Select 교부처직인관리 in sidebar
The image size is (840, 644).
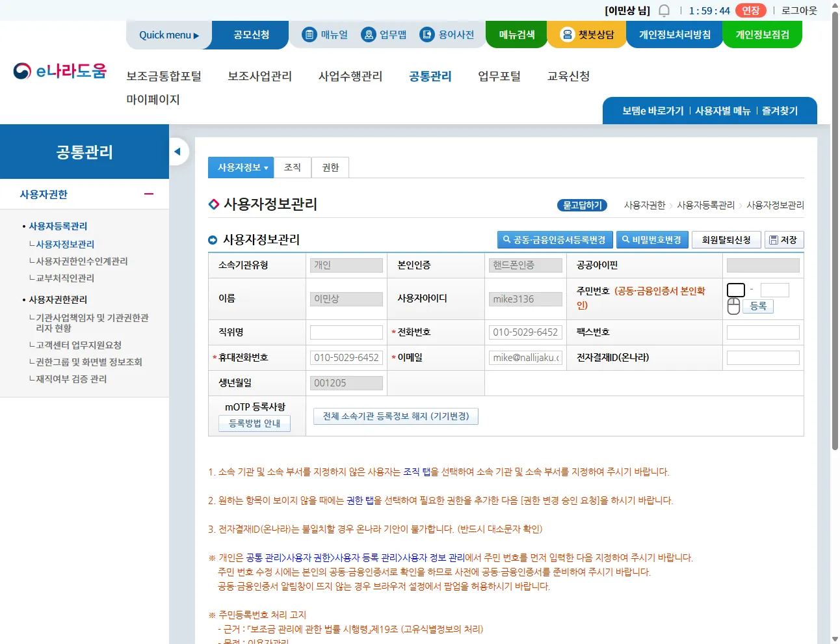(65, 278)
